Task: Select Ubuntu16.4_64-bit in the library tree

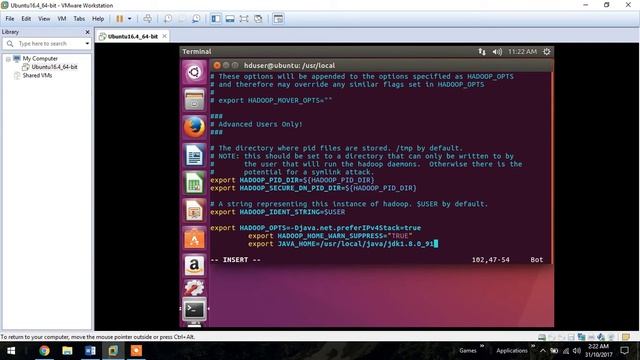Action: pos(54,67)
